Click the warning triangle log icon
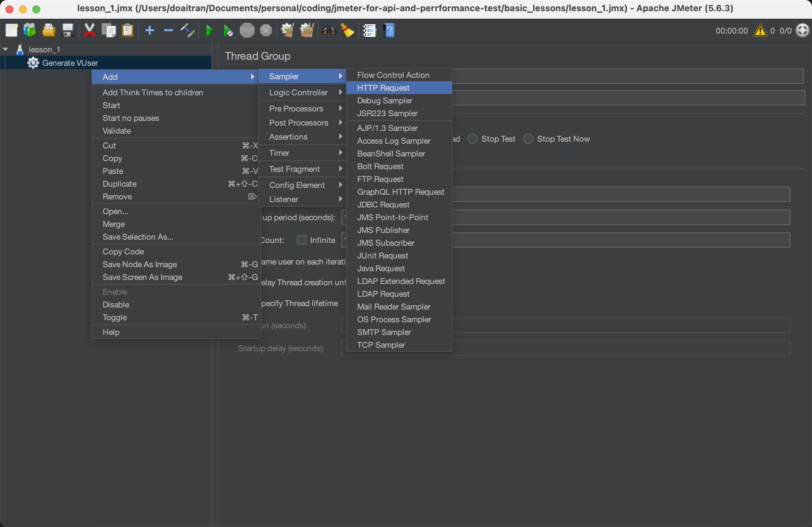The width and height of the screenshot is (812, 527). tap(760, 31)
